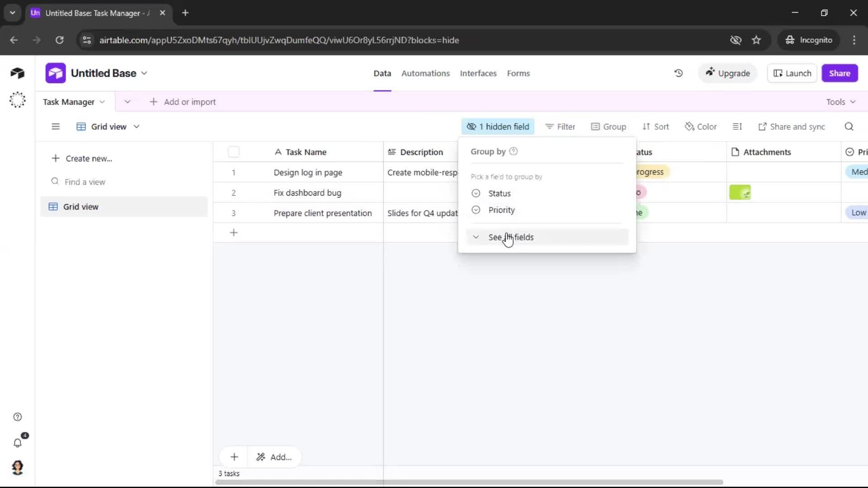Image resolution: width=868 pixels, height=488 pixels.
Task: Close the Untitled Base browser tab
Action: click(x=162, y=13)
